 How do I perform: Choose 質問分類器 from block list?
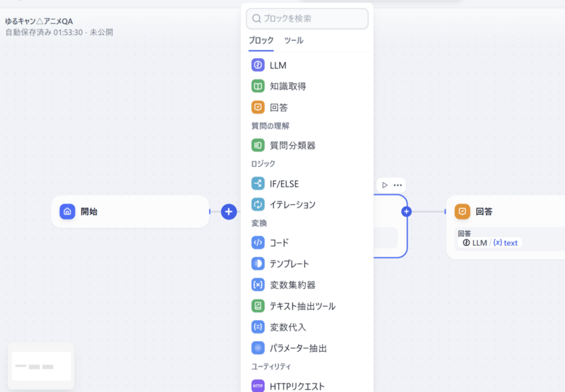click(x=292, y=145)
